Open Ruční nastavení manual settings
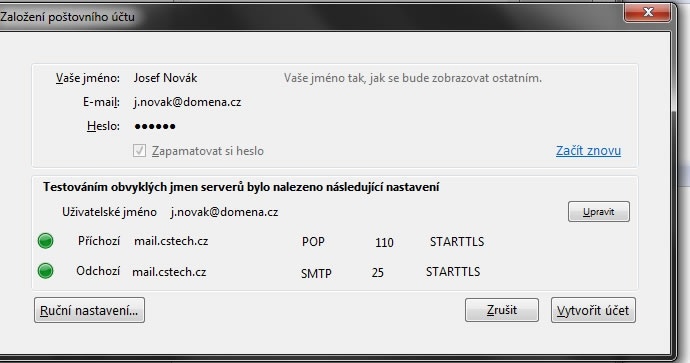The width and height of the screenshot is (690, 363). (89, 310)
